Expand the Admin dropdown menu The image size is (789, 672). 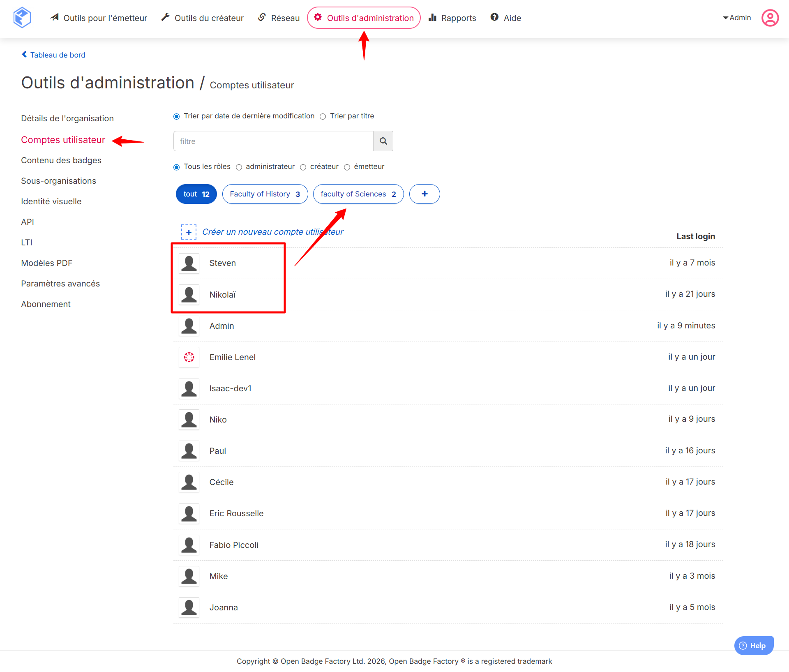[x=737, y=18]
